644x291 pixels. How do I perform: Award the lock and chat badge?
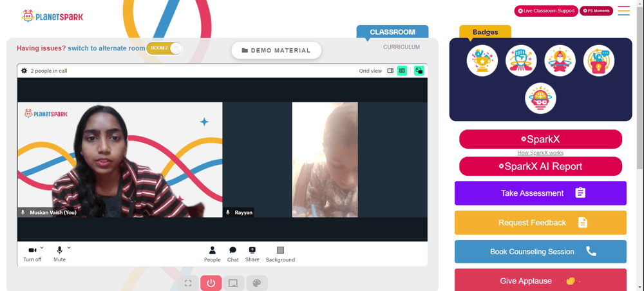599,61
